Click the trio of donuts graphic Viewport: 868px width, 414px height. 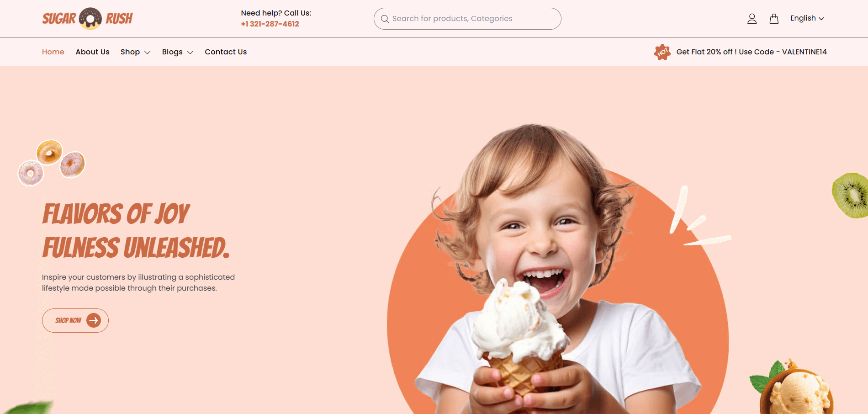[52, 163]
